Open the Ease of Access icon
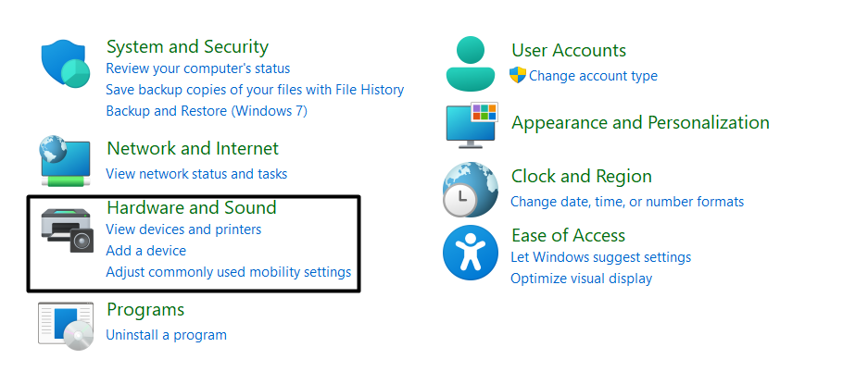Screen dimensions: 868x372 [x=471, y=253]
